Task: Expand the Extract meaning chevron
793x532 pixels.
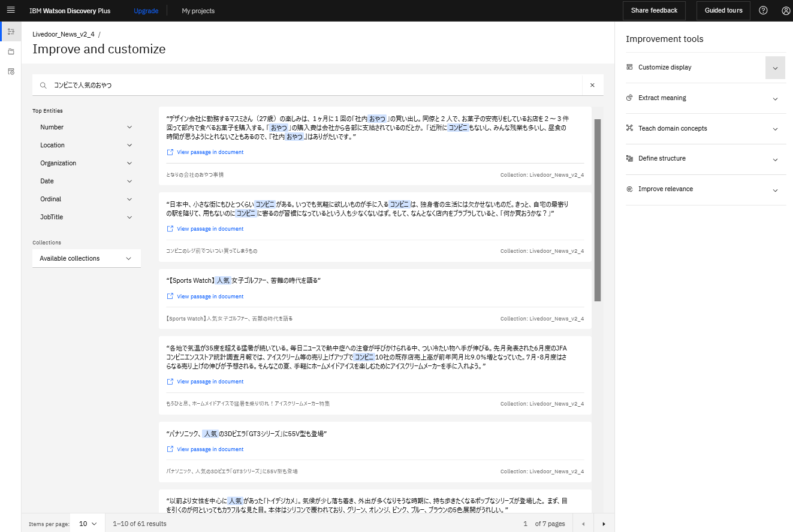Action: pos(775,99)
